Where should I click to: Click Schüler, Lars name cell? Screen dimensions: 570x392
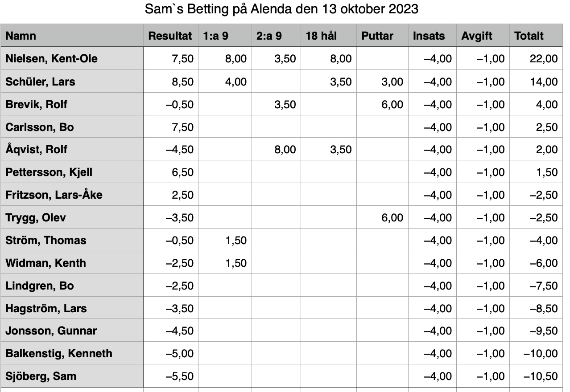click(x=72, y=82)
